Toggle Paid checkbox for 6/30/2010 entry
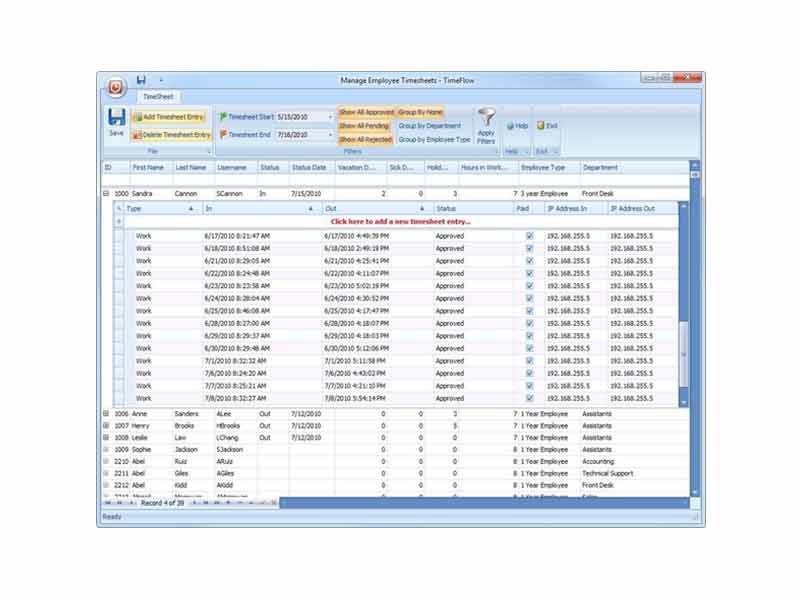 tap(530, 348)
